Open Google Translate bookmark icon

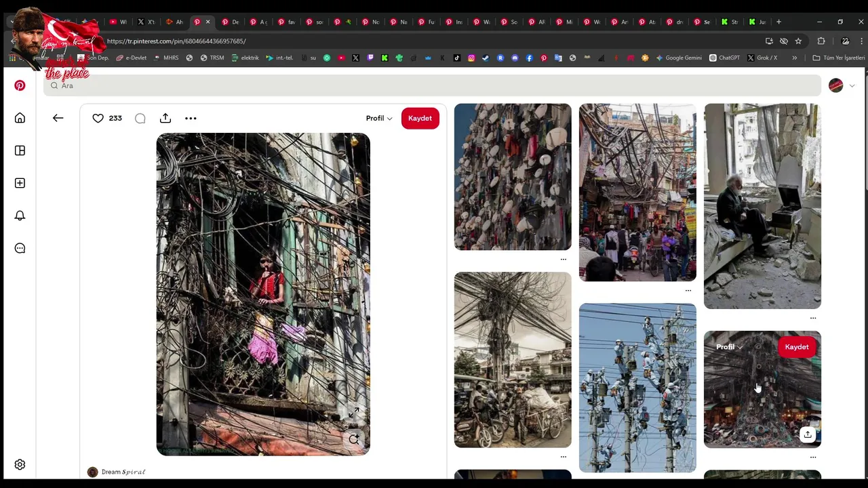coord(558,58)
